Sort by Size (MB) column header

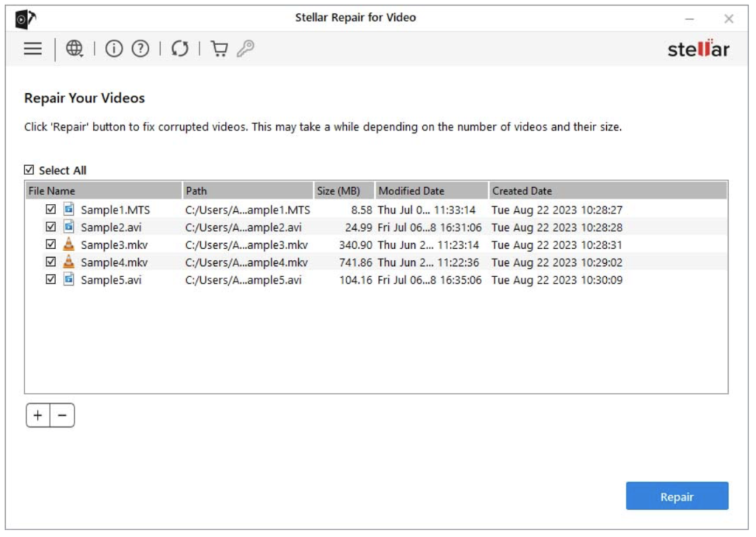click(343, 191)
